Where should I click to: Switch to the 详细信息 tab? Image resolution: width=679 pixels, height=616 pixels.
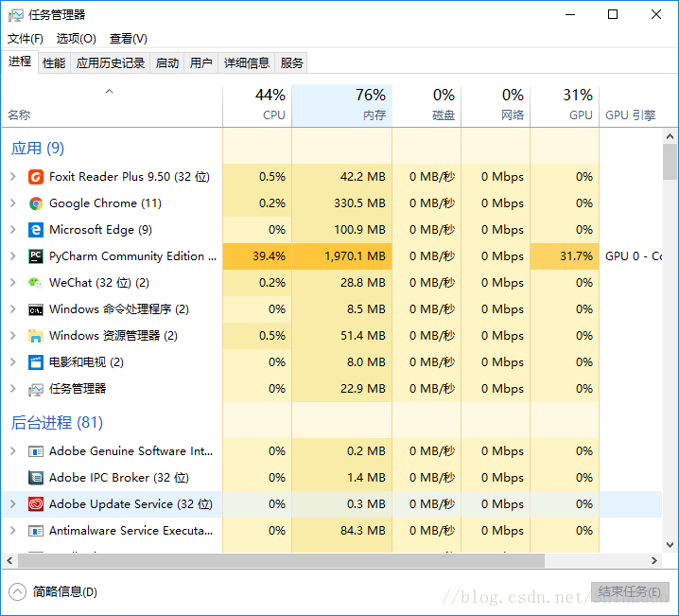pyautogui.click(x=247, y=63)
